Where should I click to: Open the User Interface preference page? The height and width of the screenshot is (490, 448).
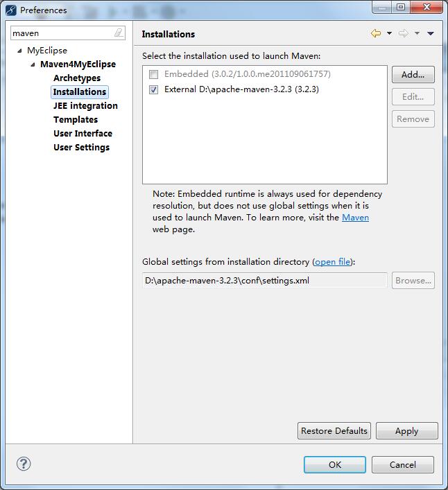coord(83,134)
